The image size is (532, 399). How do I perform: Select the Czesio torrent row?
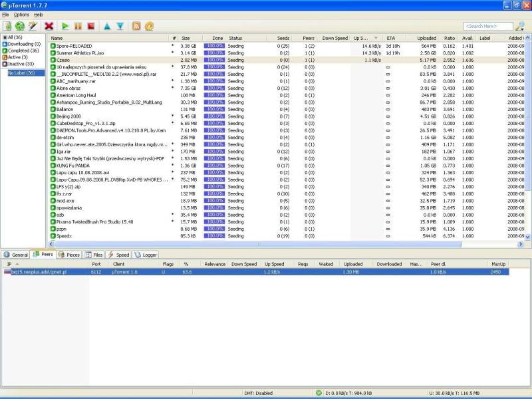[x=287, y=60]
